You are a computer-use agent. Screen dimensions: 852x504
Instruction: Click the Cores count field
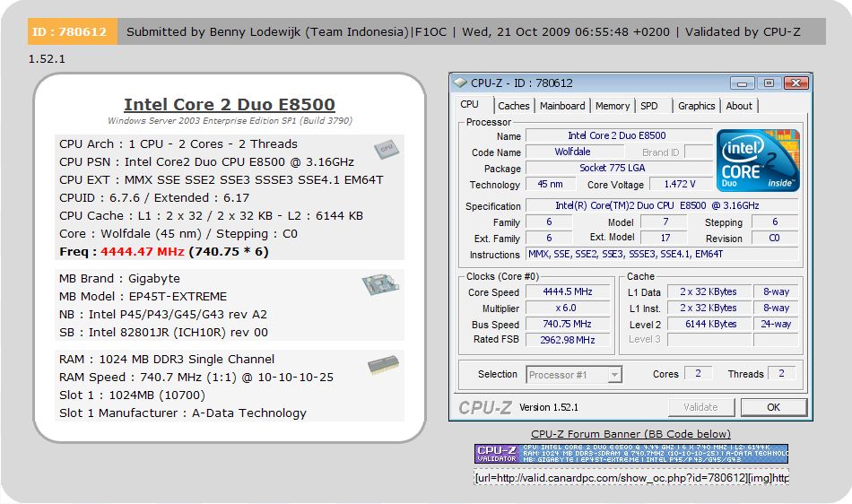click(699, 374)
